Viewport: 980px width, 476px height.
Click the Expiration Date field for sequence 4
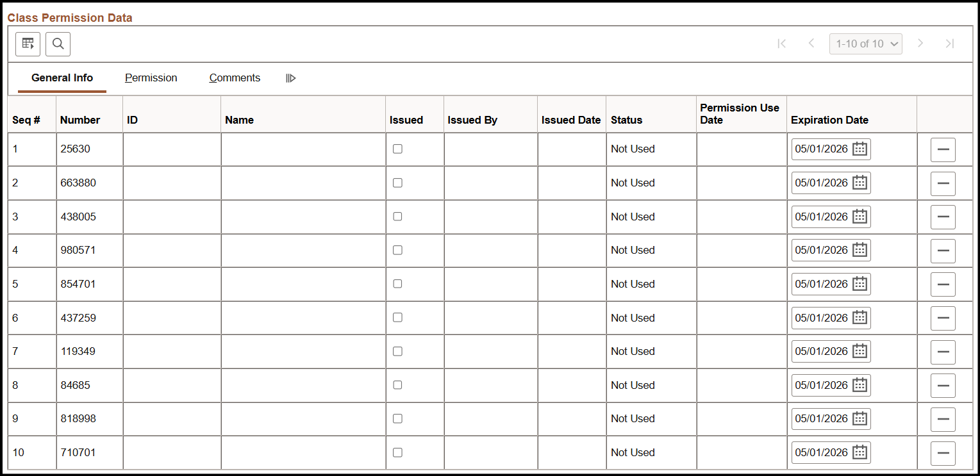pyautogui.click(x=824, y=250)
